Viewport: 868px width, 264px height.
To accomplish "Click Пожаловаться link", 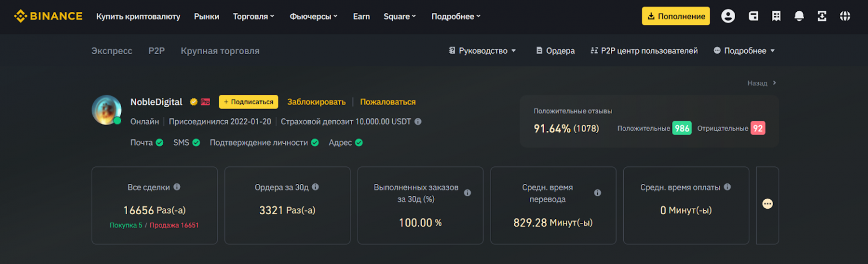I will point(388,102).
